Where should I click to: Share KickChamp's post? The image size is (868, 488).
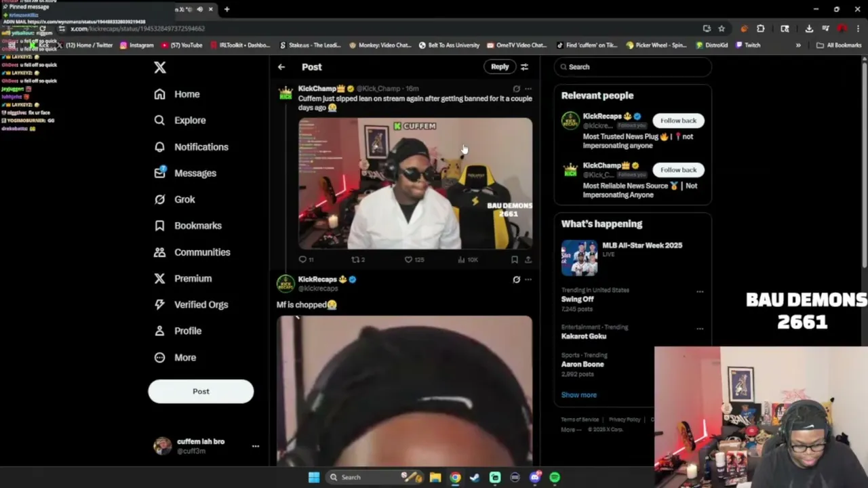pos(528,260)
